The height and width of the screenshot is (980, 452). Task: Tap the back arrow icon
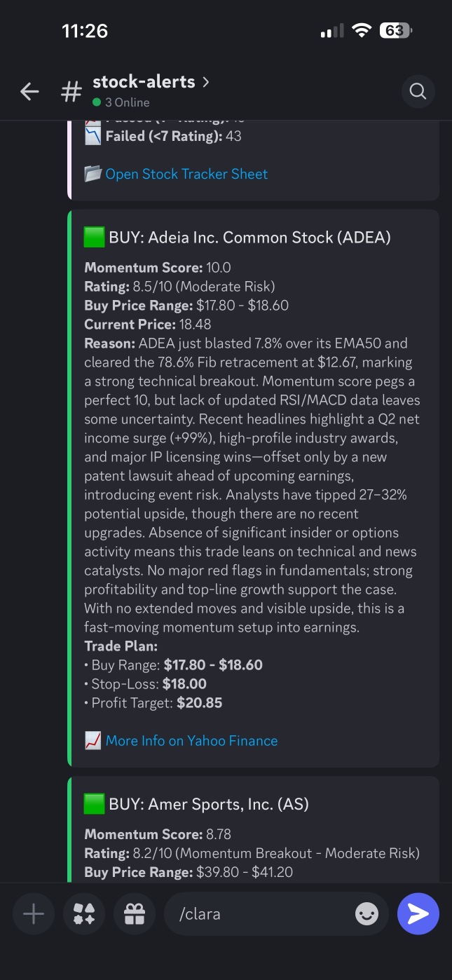click(29, 92)
